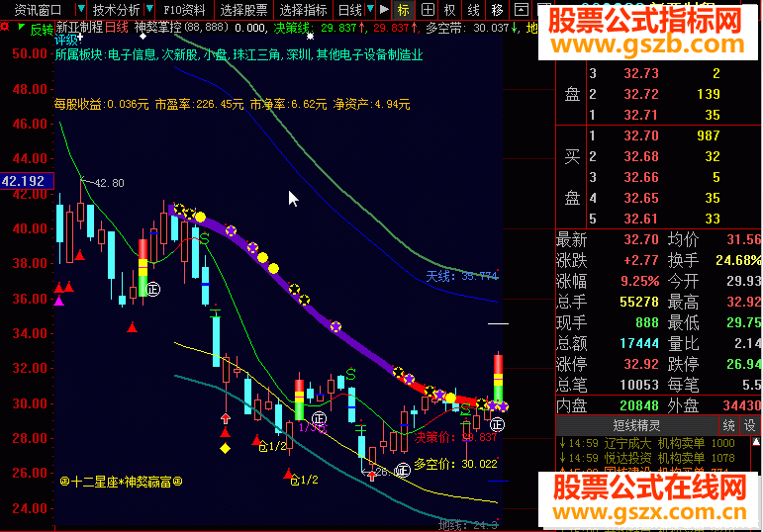The width and height of the screenshot is (763, 532).
Task: Click the 多空价: 30.022 label
Action: tap(455, 464)
